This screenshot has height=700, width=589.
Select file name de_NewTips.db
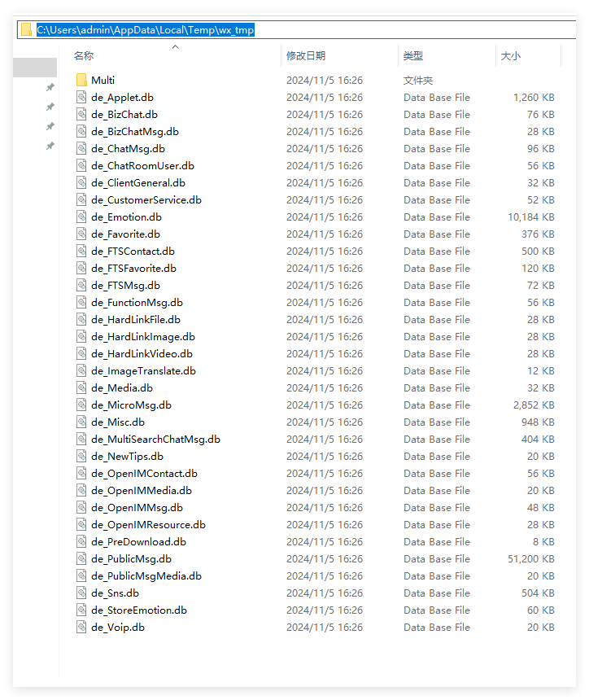tap(127, 457)
